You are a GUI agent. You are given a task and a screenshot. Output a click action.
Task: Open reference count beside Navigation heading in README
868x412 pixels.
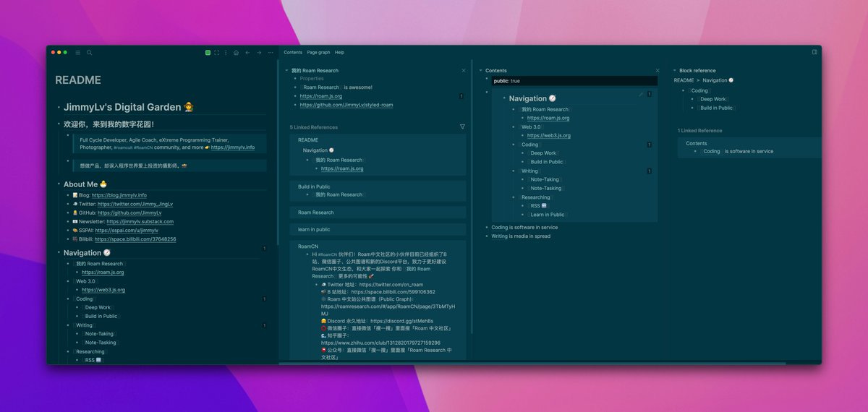[x=264, y=249]
